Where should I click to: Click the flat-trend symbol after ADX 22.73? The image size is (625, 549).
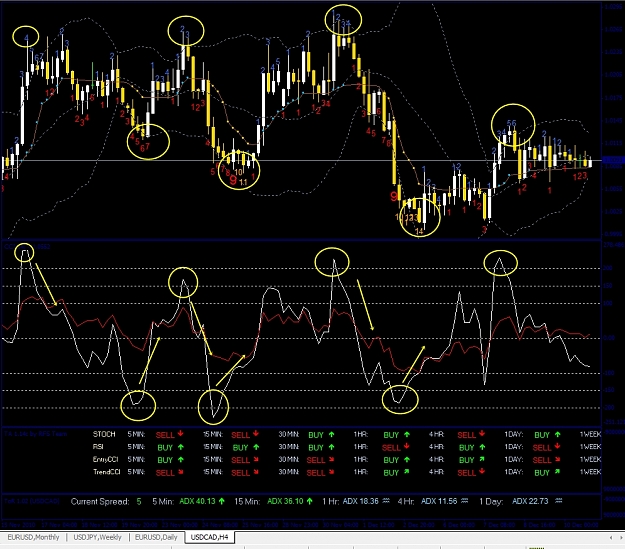coord(558,501)
